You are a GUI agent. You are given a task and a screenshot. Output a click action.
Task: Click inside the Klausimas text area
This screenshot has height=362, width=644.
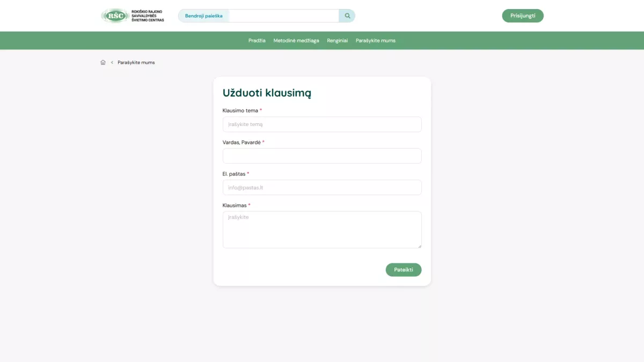[322, 230]
